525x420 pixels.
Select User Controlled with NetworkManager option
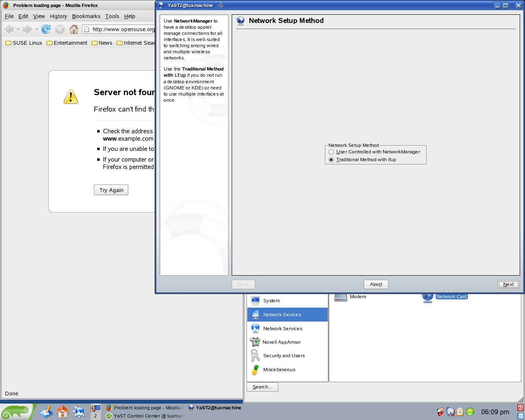coord(374,152)
